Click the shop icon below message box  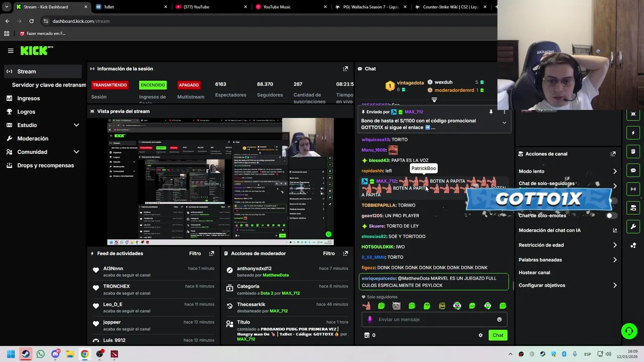click(x=367, y=335)
